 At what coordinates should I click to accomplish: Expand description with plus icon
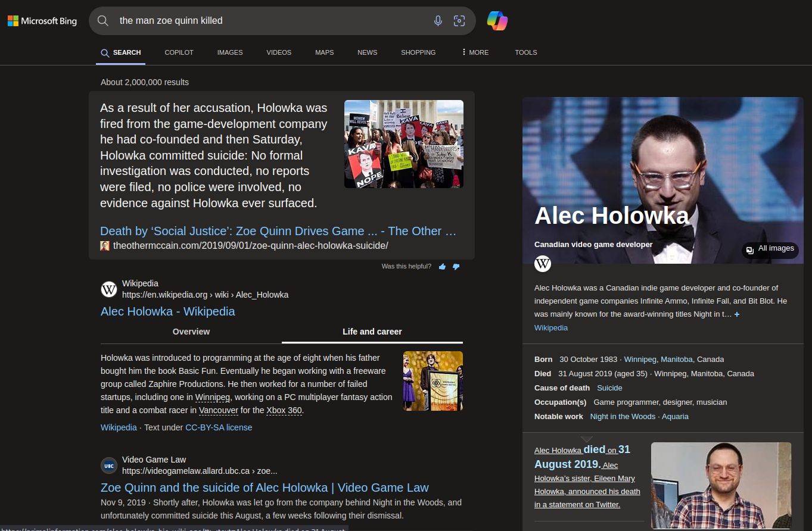pyautogui.click(x=737, y=314)
